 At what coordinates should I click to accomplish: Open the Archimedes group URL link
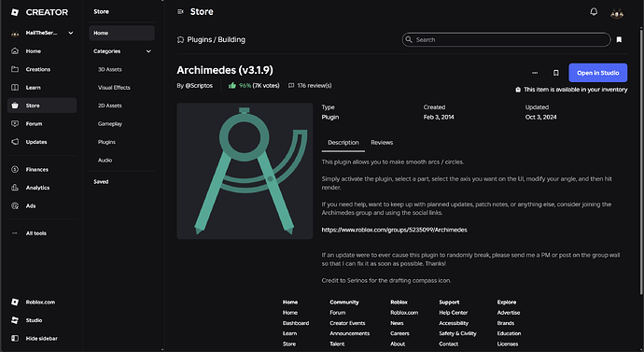pos(394,230)
